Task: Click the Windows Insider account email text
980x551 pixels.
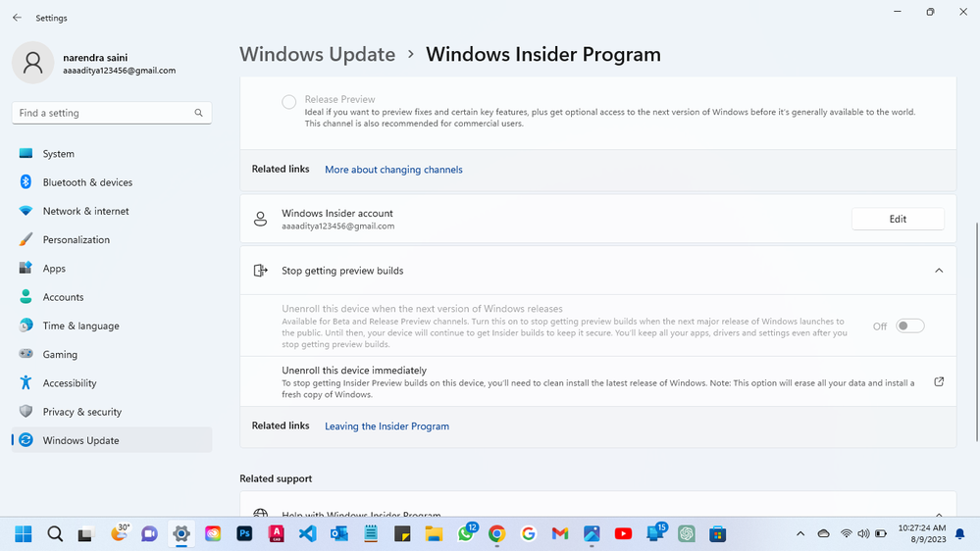Action: 338,226
